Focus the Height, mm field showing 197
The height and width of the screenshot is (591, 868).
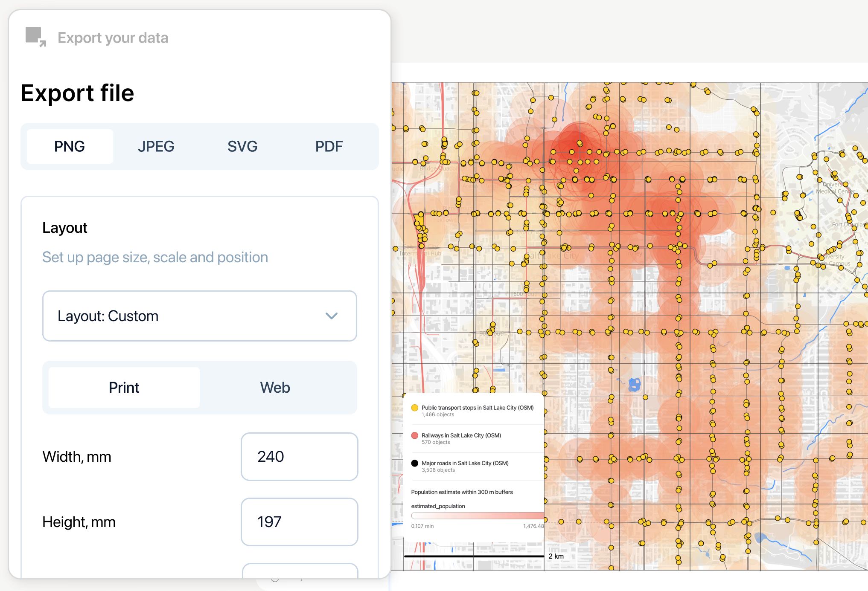299,522
